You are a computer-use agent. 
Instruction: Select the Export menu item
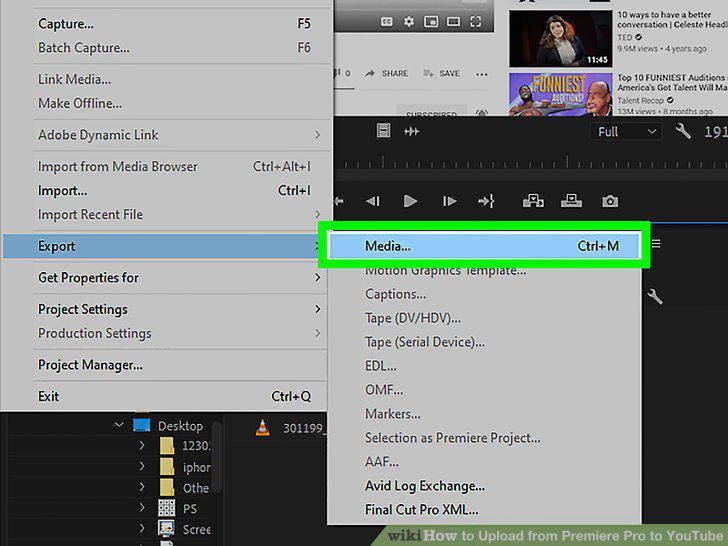click(163, 246)
